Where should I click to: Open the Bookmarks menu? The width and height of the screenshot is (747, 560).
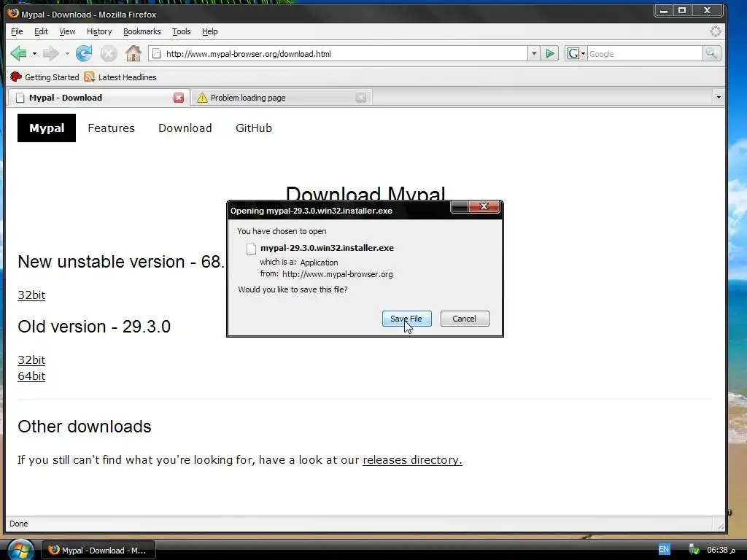coord(142,31)
